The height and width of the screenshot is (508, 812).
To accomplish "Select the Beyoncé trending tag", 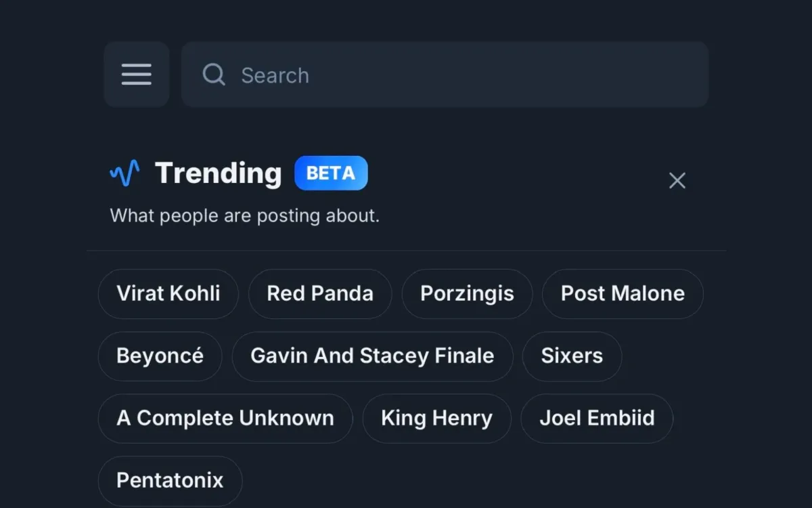I will click(x=160, y=356).
